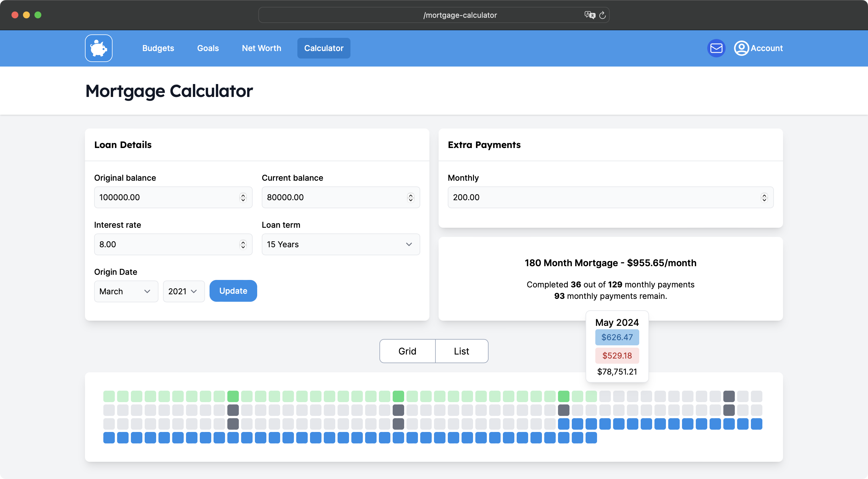Click the piggy bank logo icon
Image resolution: width=868 pixels, height=479 pixels.
98,48
